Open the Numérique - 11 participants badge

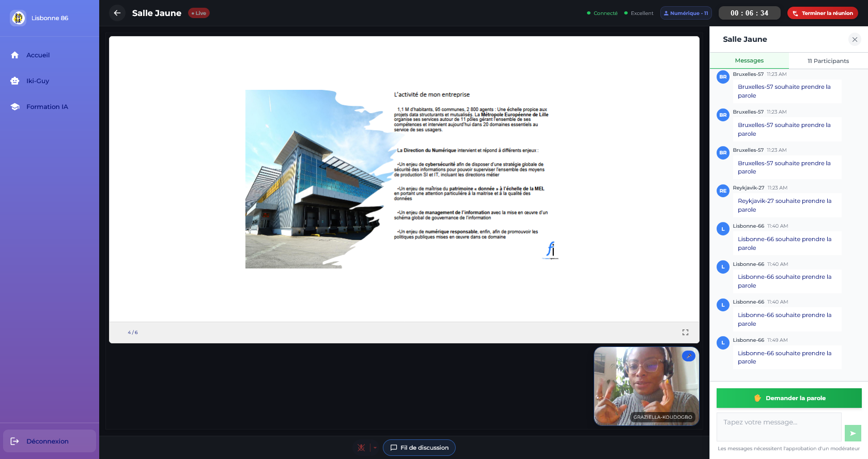(686, 13)
